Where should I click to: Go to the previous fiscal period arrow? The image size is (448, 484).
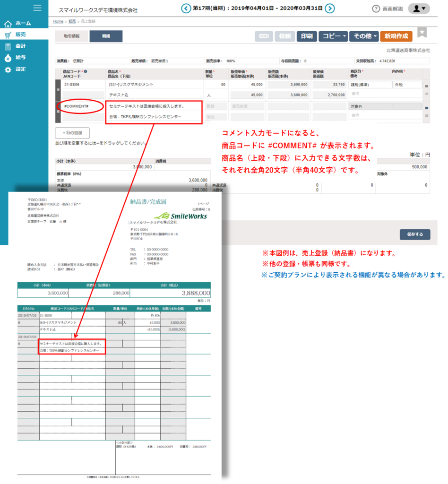186,9
